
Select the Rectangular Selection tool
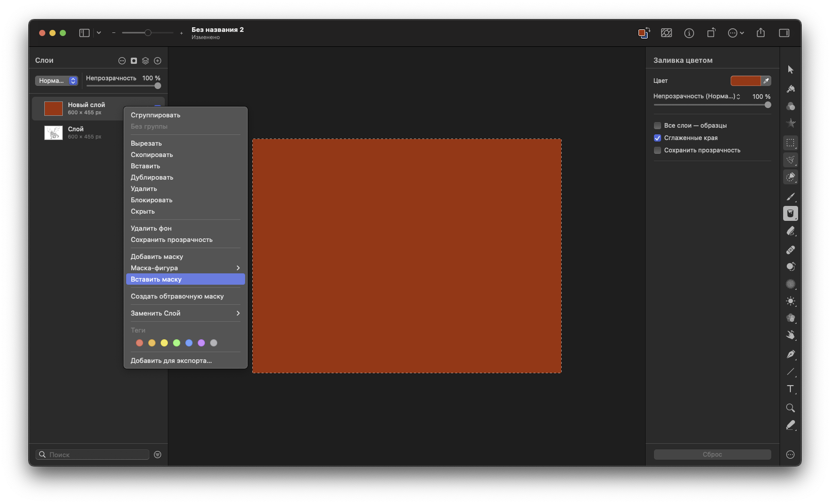(x=790, y=143)
